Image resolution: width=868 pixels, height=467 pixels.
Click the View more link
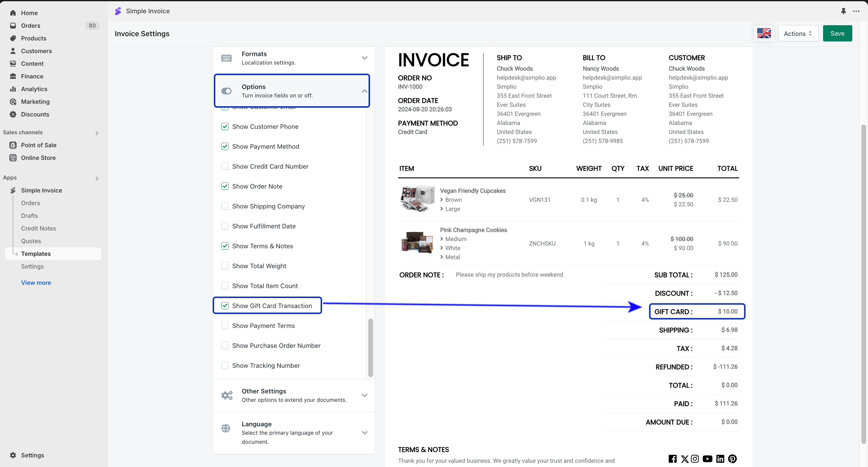pos(36,283)
